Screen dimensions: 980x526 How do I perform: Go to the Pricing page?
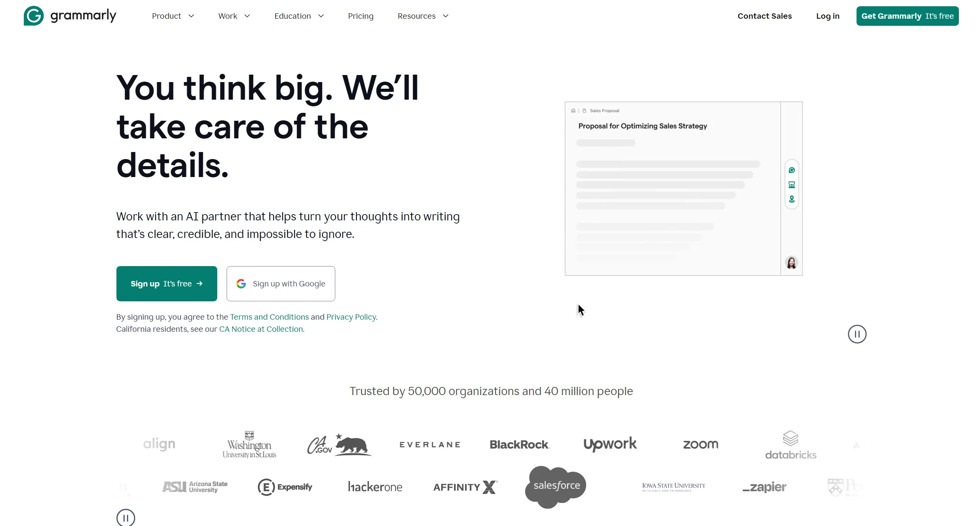click(360, 16)
